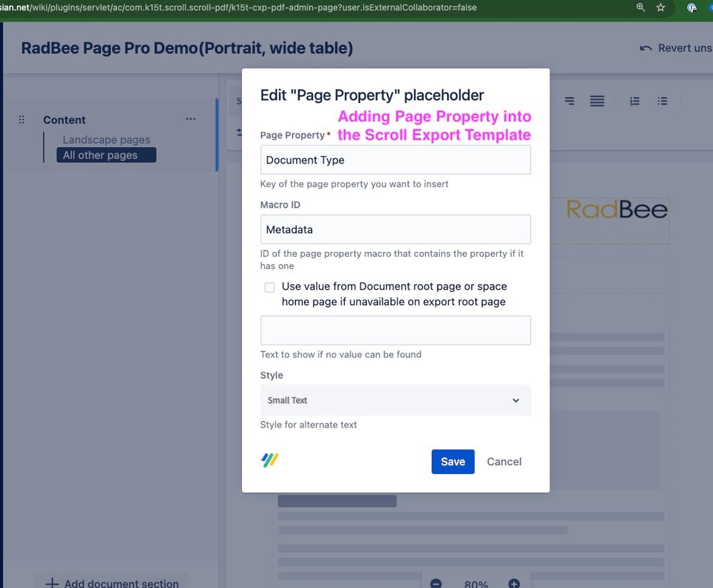The height and width of the screenshot is (588, 713).
Task: Click the browser zoom magnifier icon
Action: coord(641,7)
